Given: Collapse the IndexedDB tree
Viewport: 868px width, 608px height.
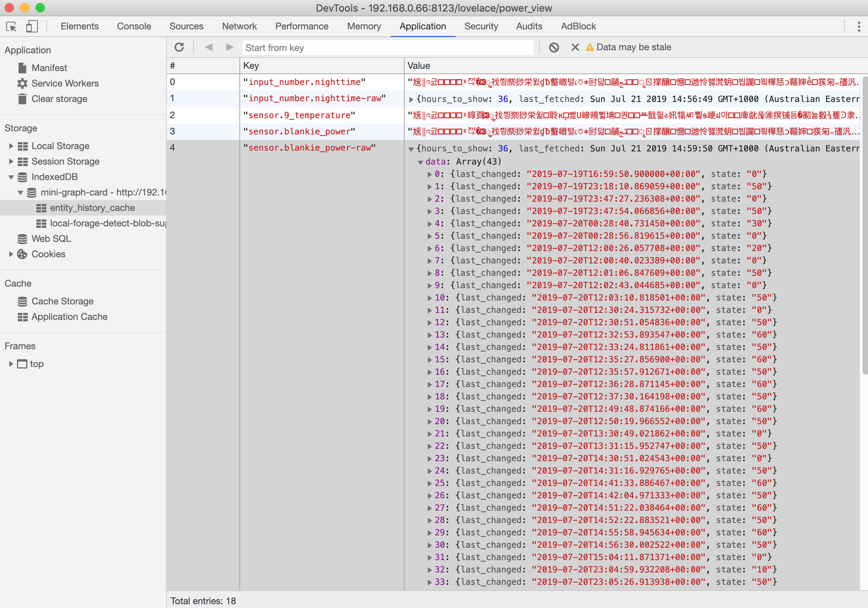Looking at the screenshot, I should [10, 177].
